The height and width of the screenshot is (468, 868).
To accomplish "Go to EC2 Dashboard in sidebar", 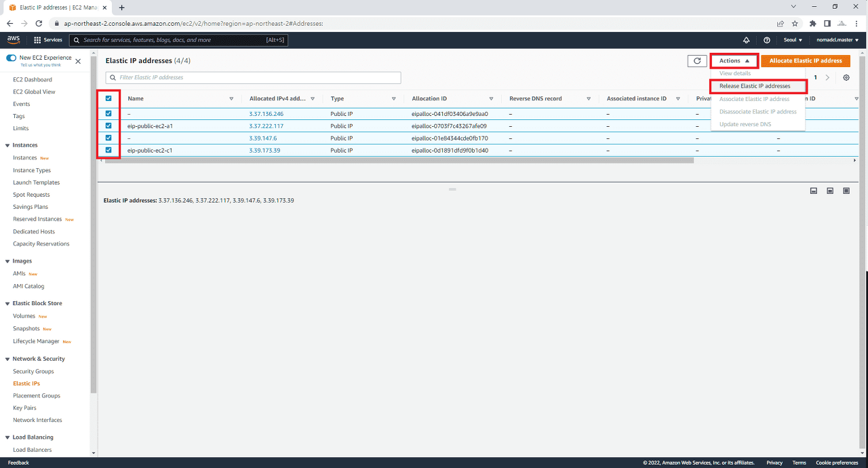I will tap(33, 80).
